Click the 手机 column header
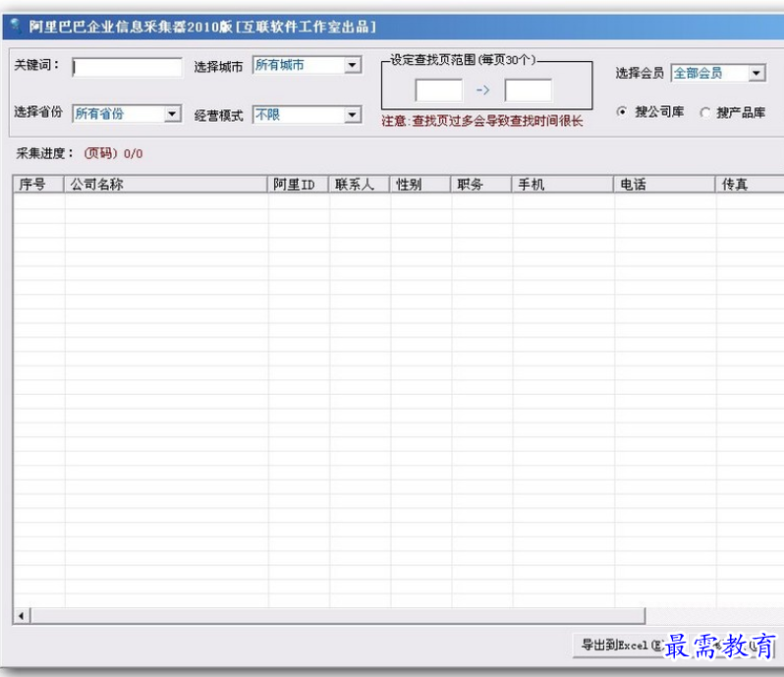The height and width of the screenshot is (677, 784). pyautogui.click(x=563, y=185)
